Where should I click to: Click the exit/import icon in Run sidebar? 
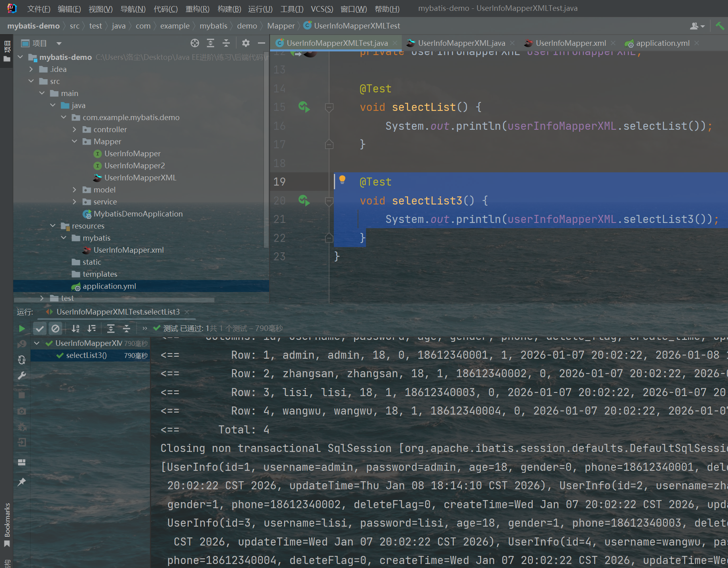pos(22,442)
